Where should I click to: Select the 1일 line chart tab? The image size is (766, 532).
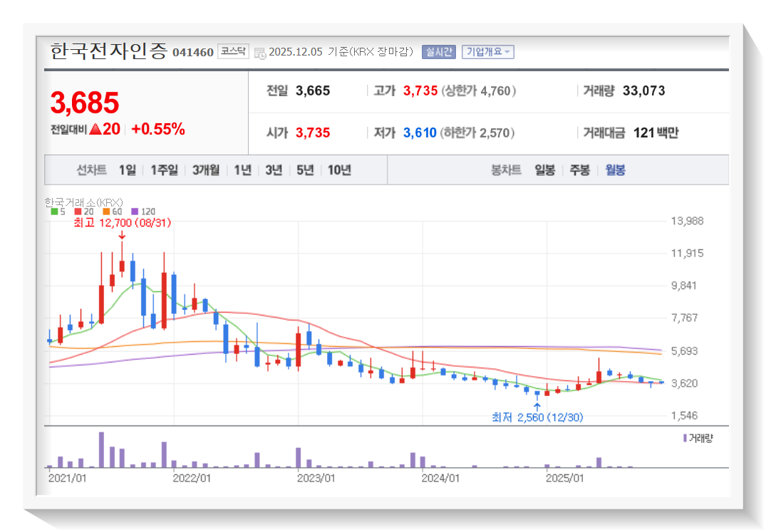128,169
